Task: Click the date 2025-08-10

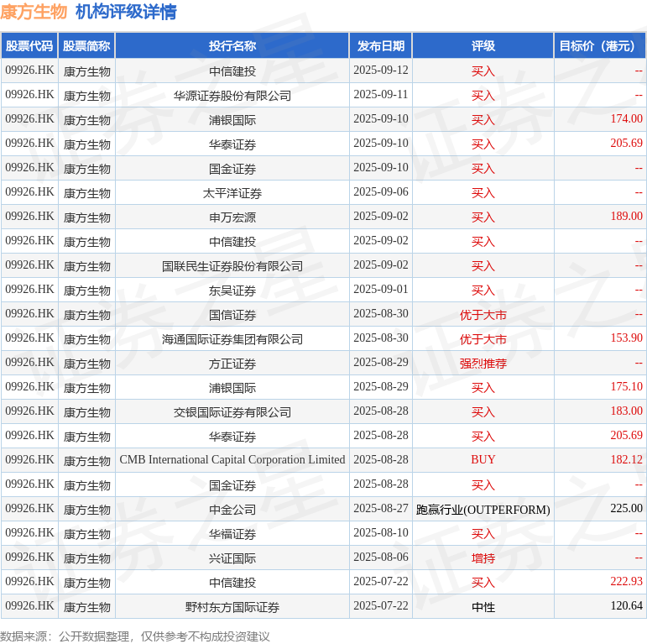Action: click(381, 532)
